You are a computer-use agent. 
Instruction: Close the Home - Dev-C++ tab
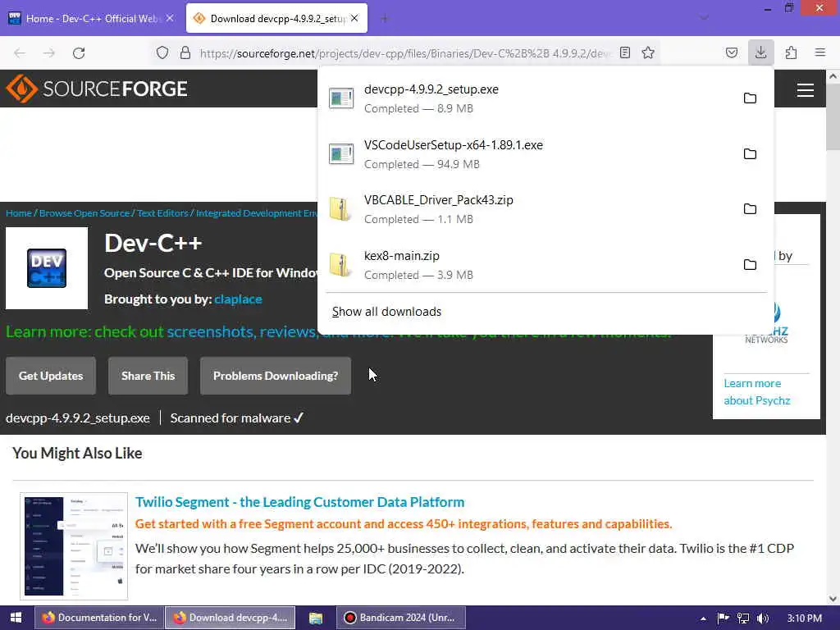click(170, 18)
